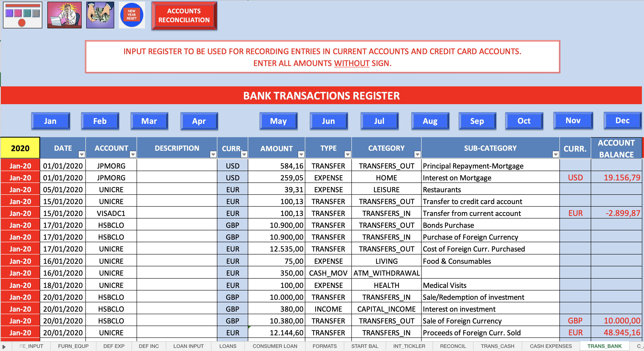Screen dimensions: 644x351
Task: Go to the INT_TICKLER sheet
Action: click(x=409, y=346)
